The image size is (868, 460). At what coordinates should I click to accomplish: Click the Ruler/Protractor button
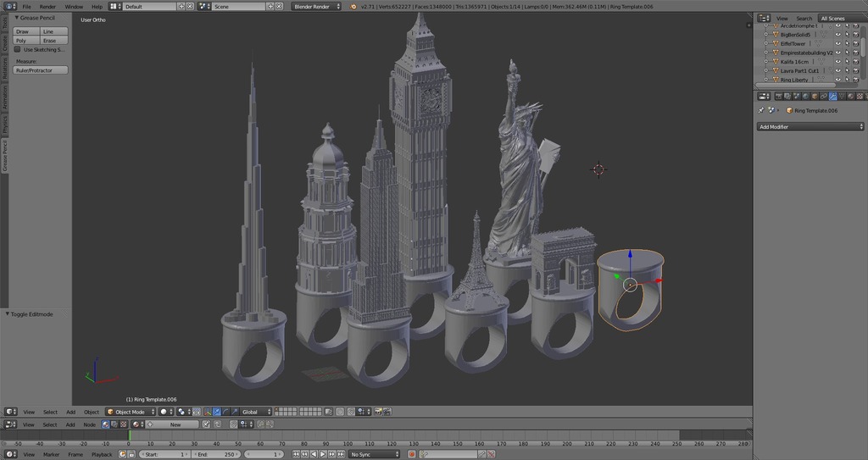coord(41,70)
